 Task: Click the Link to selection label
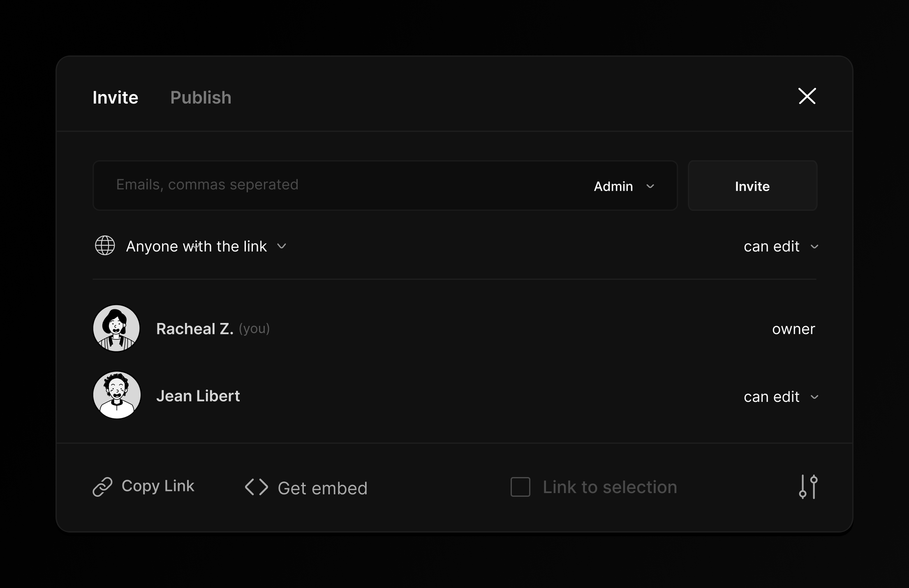coord(610,487)
